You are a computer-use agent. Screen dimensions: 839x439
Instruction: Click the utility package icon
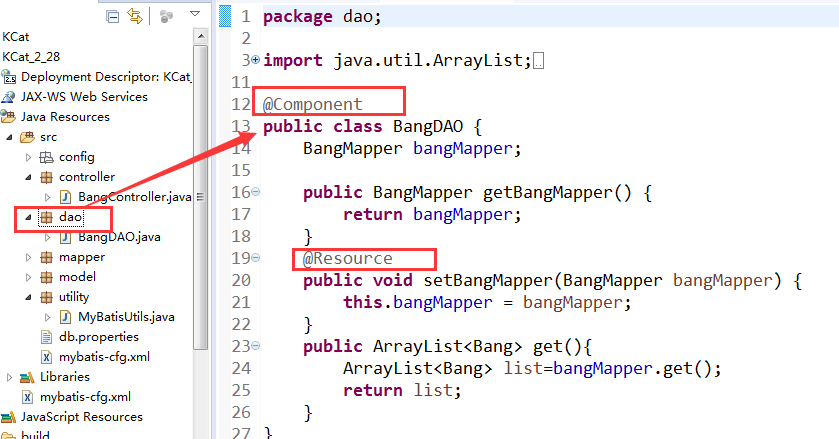tap(47, 297)
